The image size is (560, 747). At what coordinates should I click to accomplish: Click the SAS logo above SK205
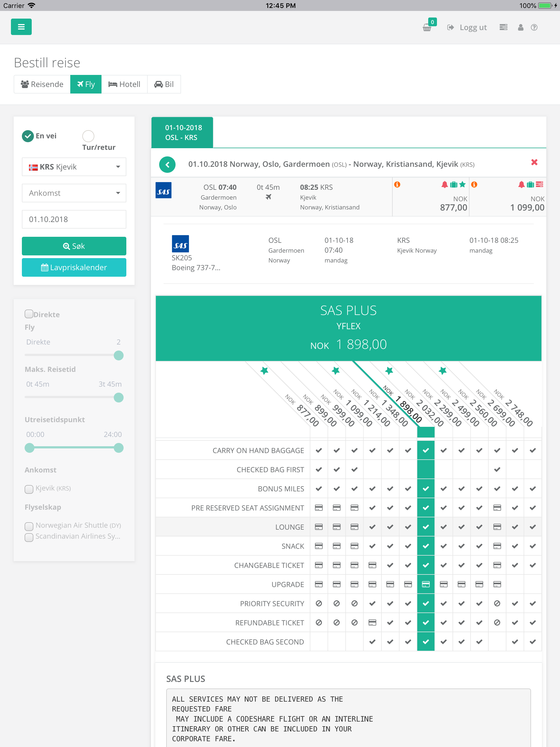coord(180,244)
